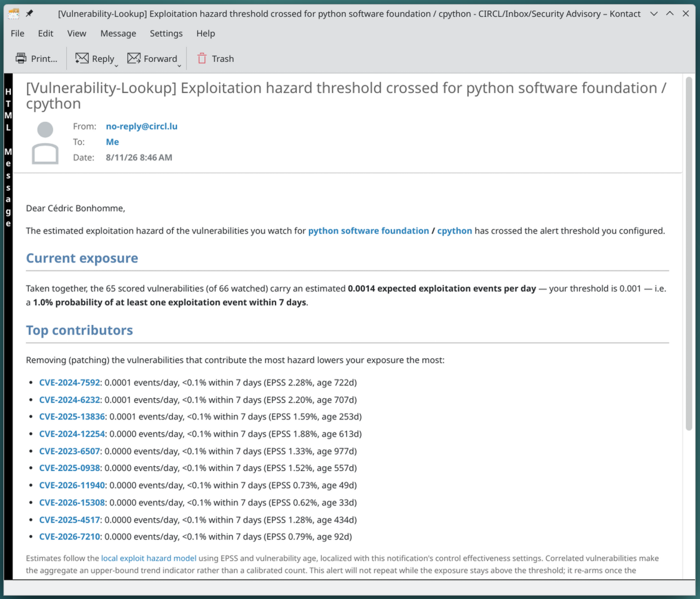Click the bold 1.0% probability text
The image size is (700, 599).
pos(170,302)
